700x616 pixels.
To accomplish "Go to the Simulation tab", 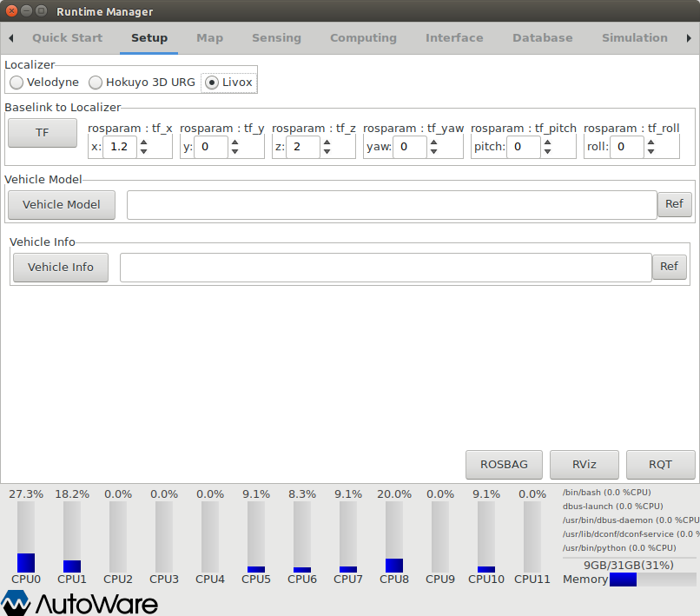I will coord(635,38).
